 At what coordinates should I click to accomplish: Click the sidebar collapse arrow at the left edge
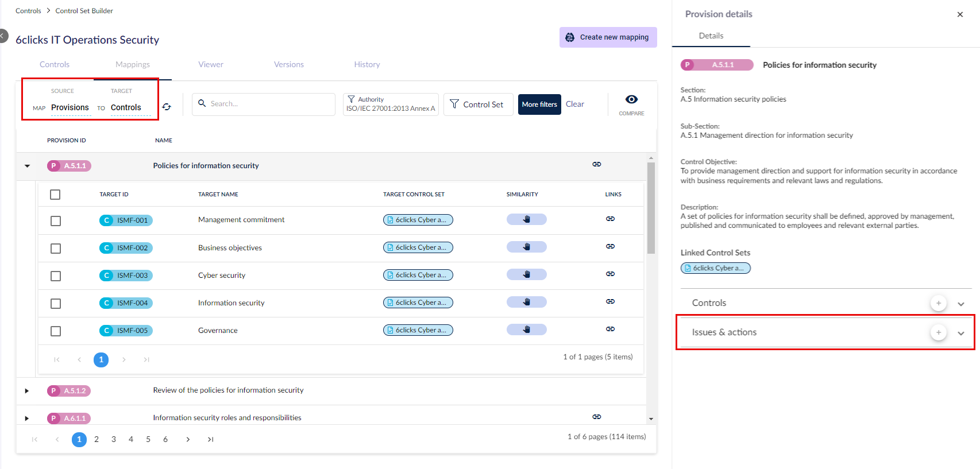coord(3,36)
